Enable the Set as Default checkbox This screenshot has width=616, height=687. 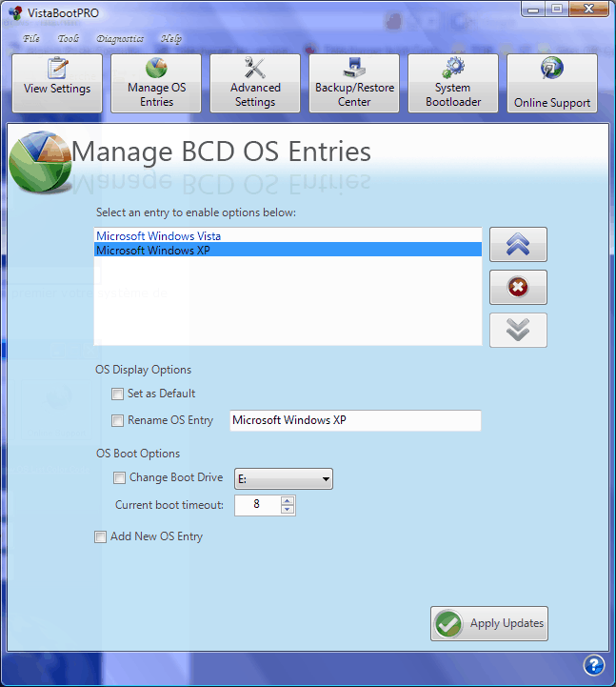117,394
